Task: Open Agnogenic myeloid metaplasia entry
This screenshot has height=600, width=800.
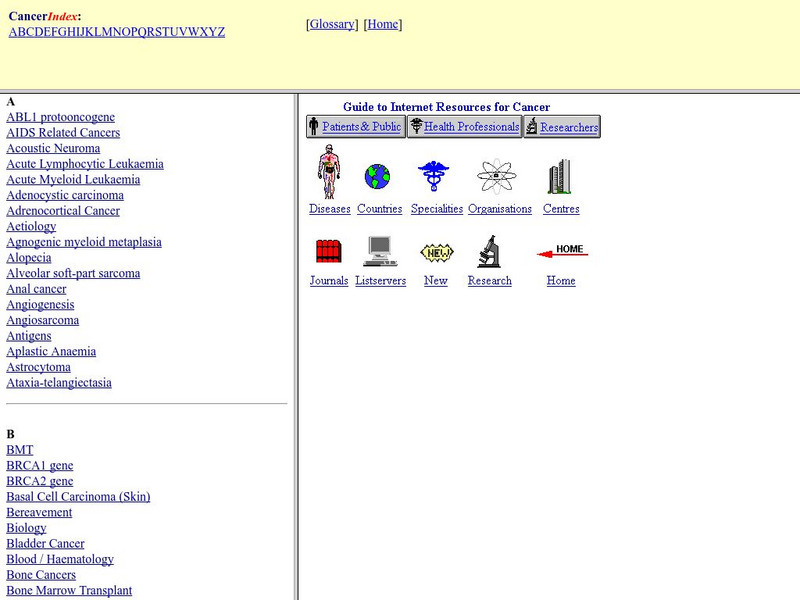Action: 84,242
